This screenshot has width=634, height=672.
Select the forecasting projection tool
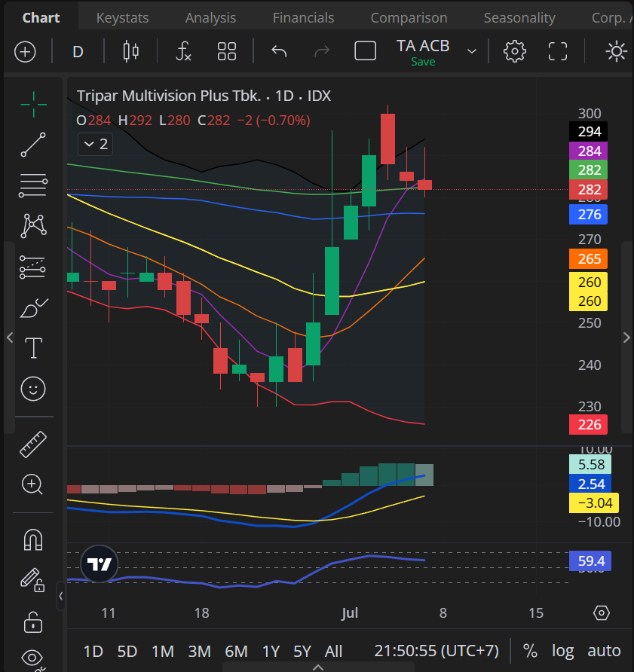[x=32, y=267]
